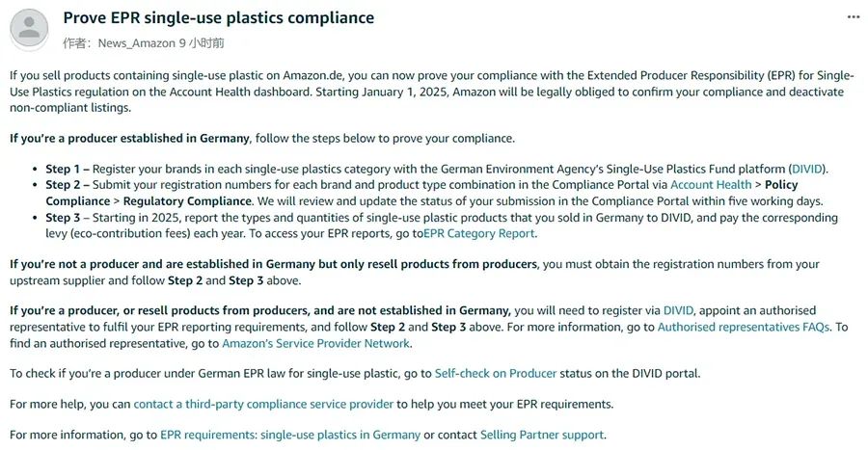The width and height of the screenshot is (868, 450).
Task: Click the bold Regulatory Compliance text
Action: coord(187,201)
